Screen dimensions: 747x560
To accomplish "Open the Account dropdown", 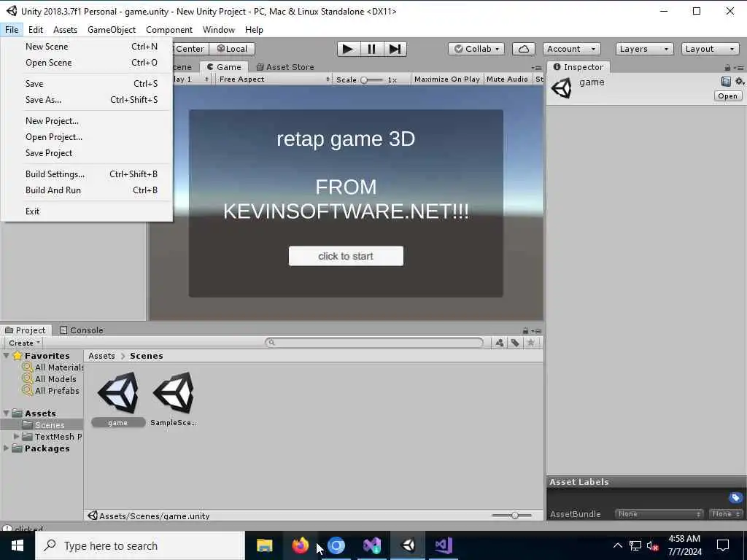I will 571,49.
